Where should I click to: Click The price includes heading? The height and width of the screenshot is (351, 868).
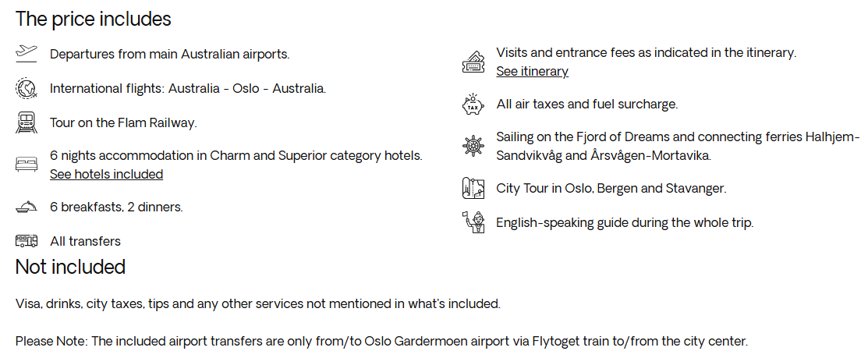[93, 19]
